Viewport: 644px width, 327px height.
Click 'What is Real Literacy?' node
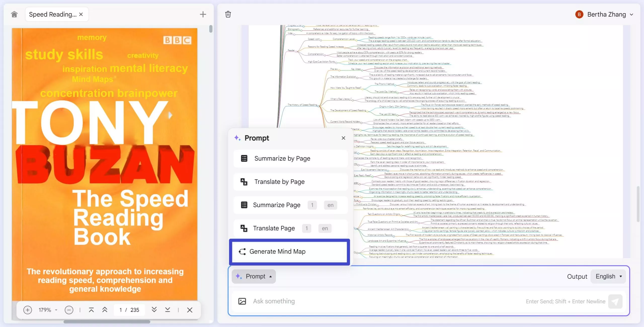341,99
